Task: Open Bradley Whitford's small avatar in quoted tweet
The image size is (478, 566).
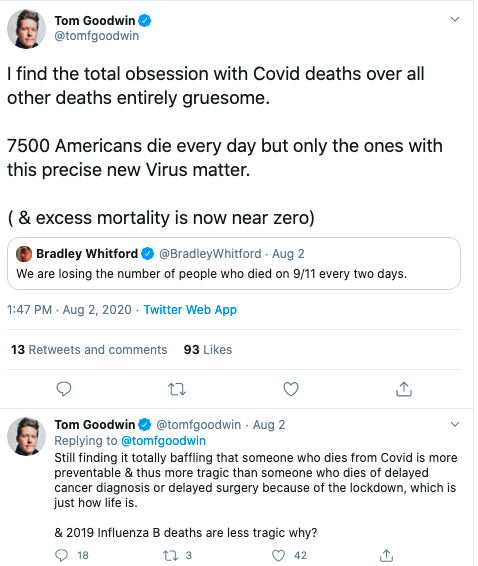Action: (24, 254)
